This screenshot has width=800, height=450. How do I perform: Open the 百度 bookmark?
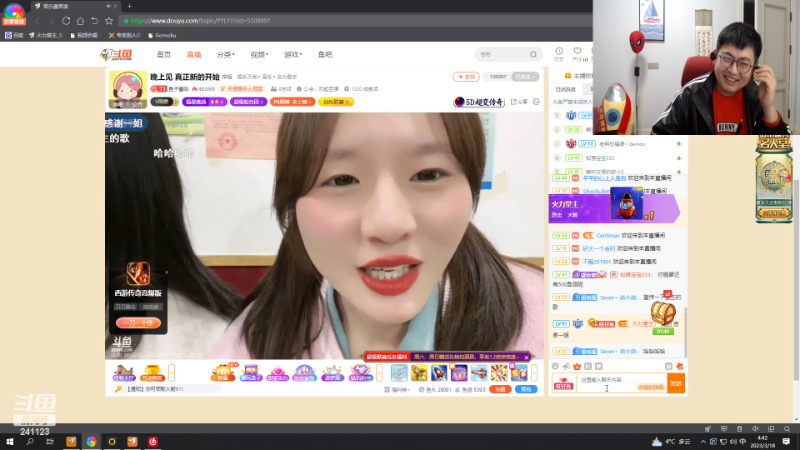pyautogui.click(x=14, y=35)
